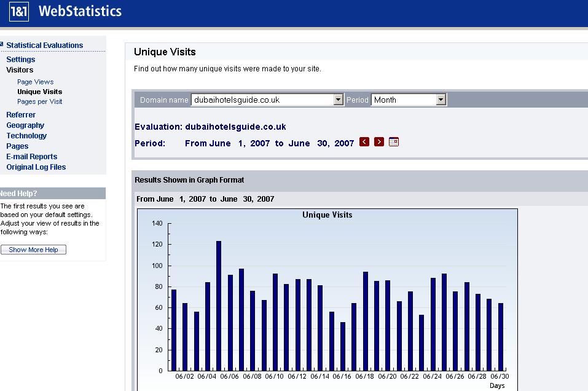Go to Settings in the sidebar
Image resolution: width=588 pixels, height=391 pixels.
pos(21,59)
